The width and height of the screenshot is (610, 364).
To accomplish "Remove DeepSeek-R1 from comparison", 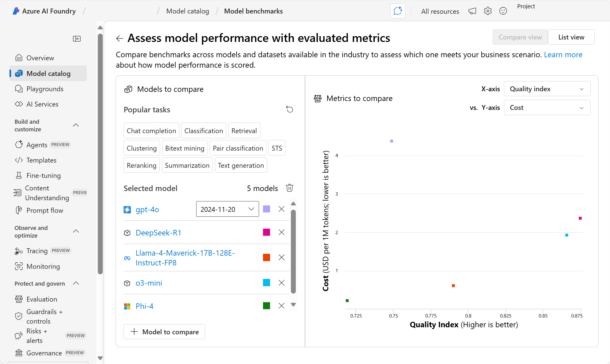I will (281, 232).
